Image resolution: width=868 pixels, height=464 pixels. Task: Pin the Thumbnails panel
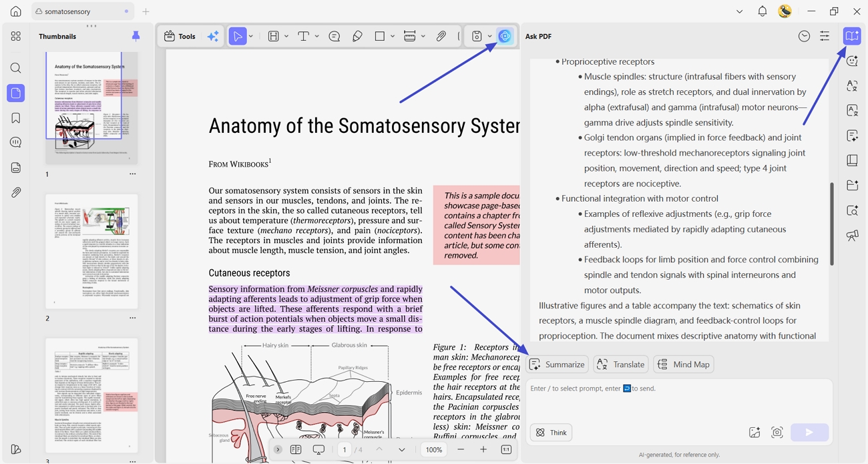point(136,36)
